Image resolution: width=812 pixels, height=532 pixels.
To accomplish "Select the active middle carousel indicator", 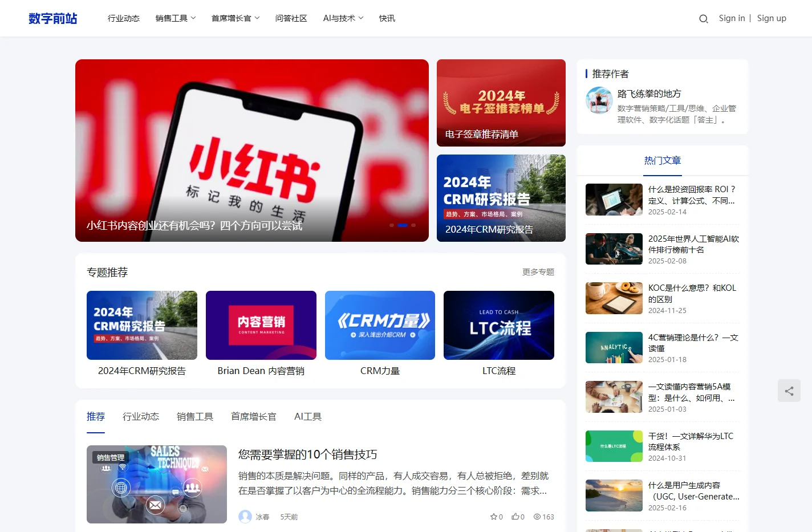I will [403, 225].
